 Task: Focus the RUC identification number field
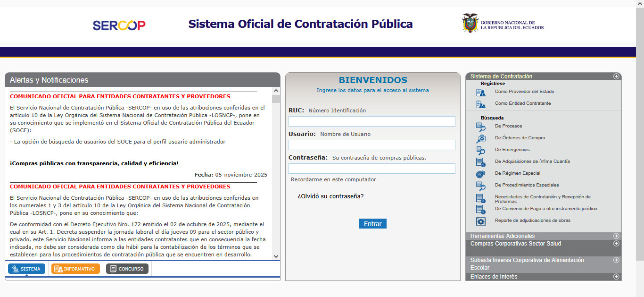[372, 121]
